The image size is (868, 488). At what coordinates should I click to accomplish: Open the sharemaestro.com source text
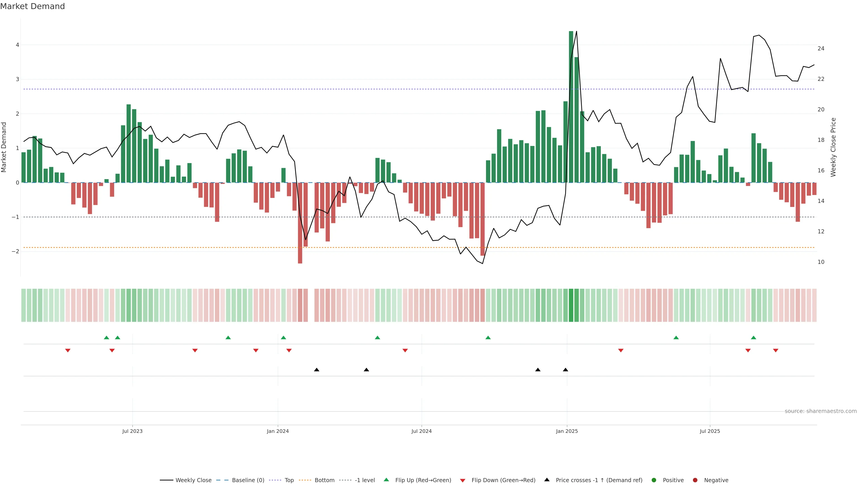pos(821,411)
